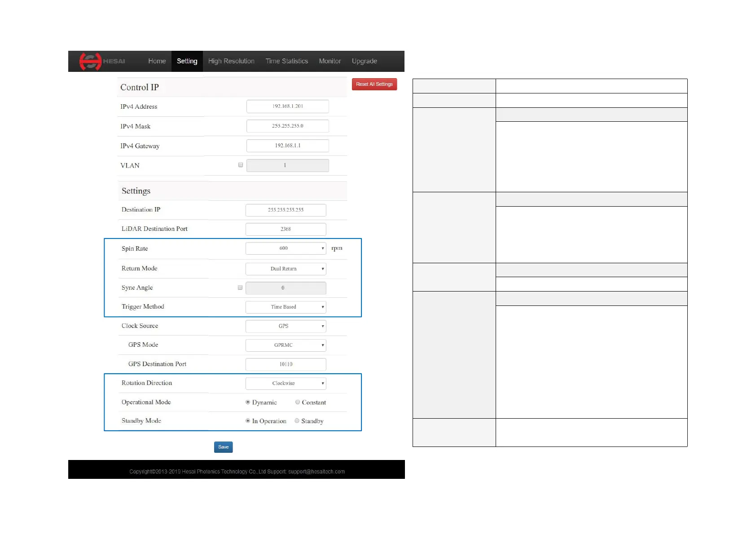Enable the Sync Angle checkbox

click(240, 287)
